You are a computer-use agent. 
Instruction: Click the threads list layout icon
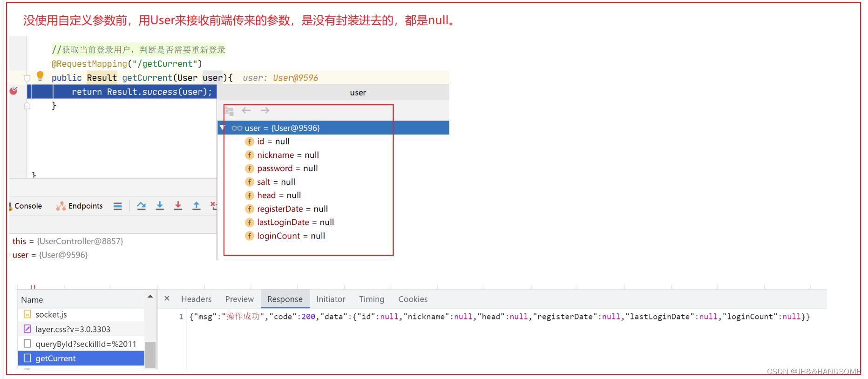coord(118,206)
